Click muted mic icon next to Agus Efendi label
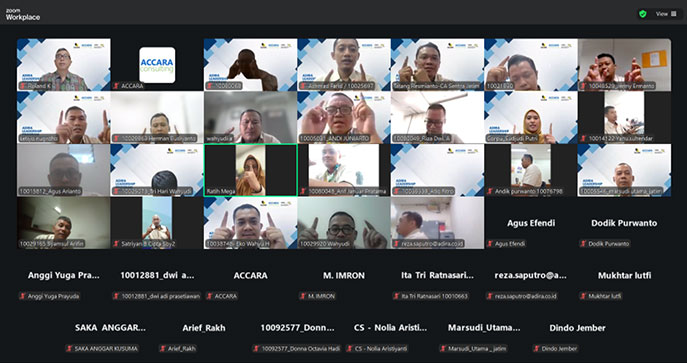 [x=490, y=244]
